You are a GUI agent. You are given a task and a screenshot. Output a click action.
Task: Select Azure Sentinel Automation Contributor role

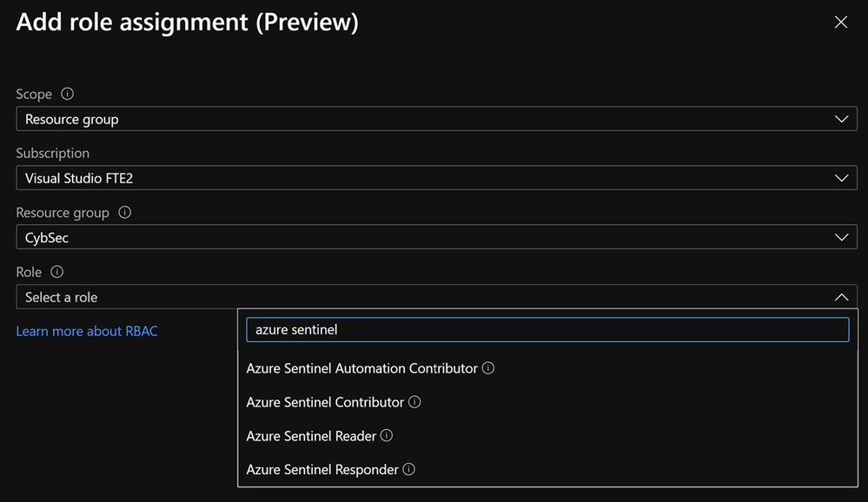[x=361, y=368]
